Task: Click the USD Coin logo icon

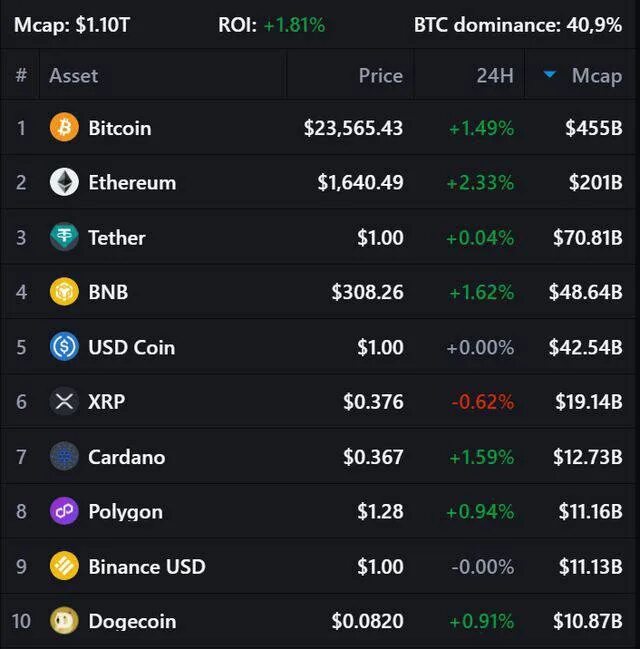Action: pos(64,346)
